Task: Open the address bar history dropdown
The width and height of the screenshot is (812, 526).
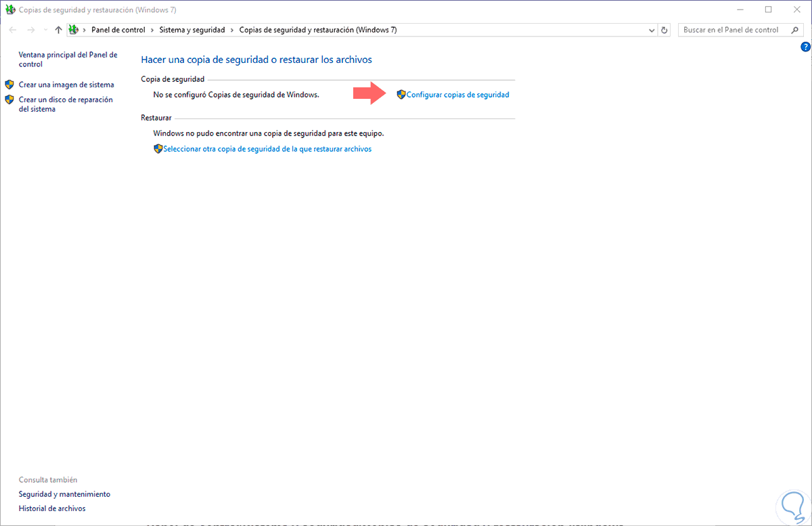Action: coord(652,30)
